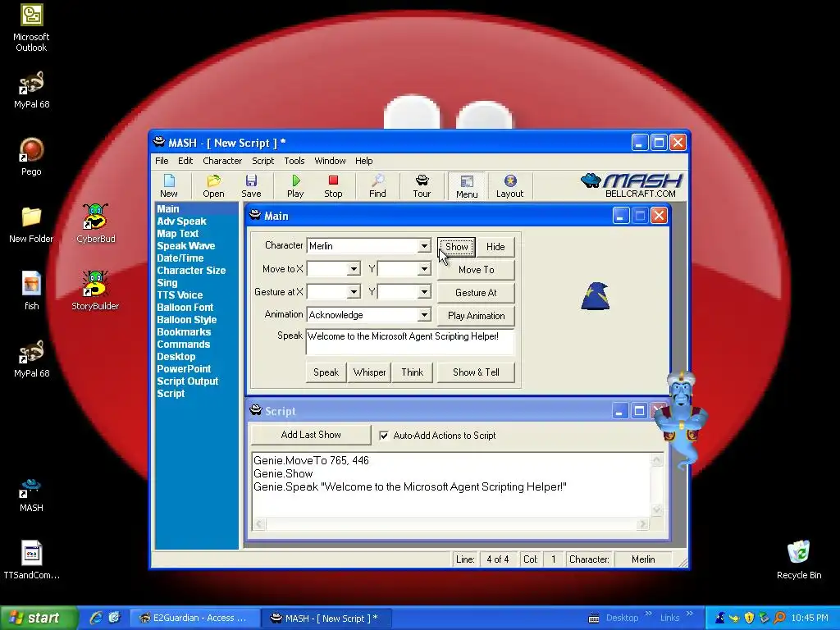840x630 pixels.
Task: Select Map Text in the sidebar
Action: coord(178,234)
